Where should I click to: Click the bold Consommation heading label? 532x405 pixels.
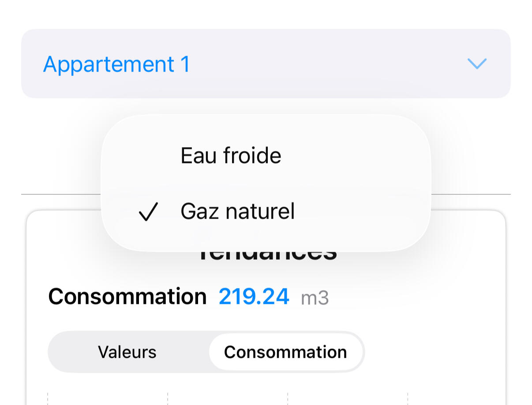[x=127, y=296]
